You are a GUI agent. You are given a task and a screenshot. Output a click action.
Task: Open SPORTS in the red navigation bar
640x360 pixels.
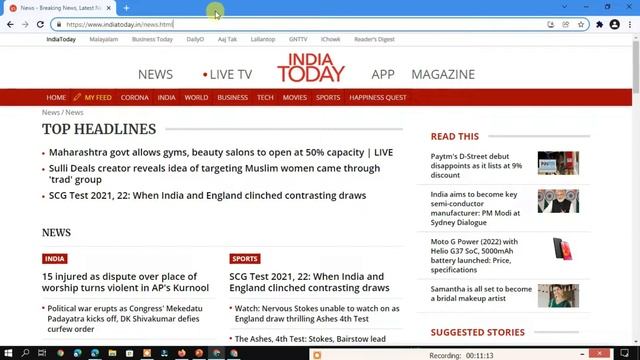pyautogui.click(x=328, y=98)
